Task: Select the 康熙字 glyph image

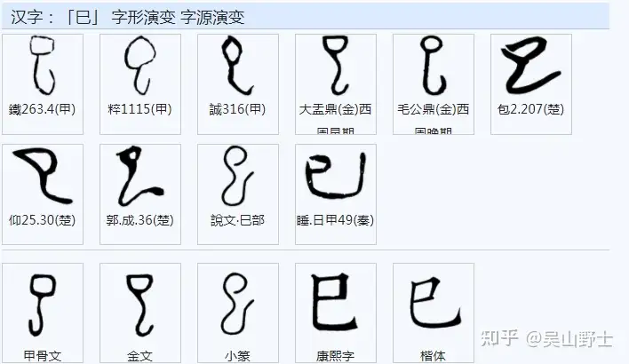Action: (x=334, y=302)
